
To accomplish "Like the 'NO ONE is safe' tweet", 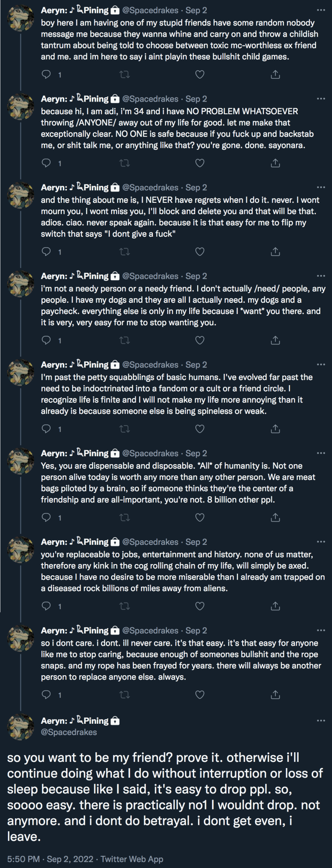I will click(x=200, y=163).
